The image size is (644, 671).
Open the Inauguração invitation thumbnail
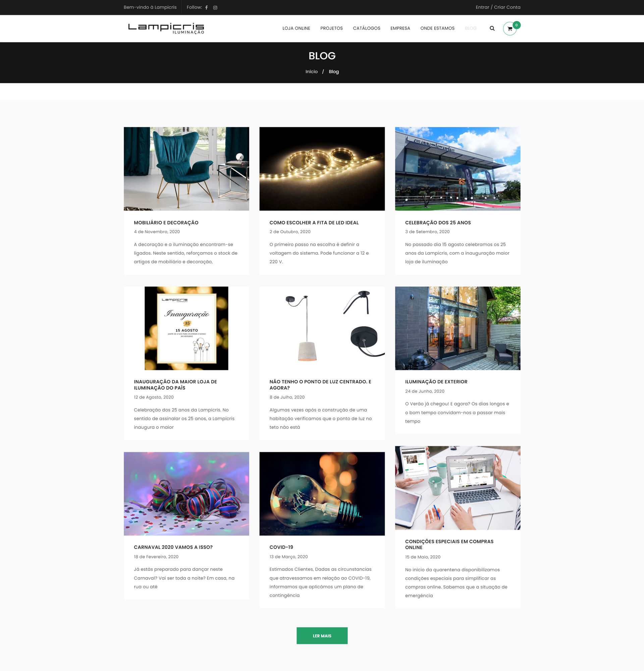(186, 328)
